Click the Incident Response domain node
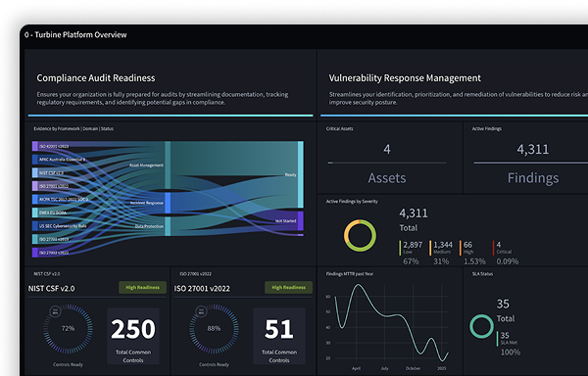 coord(168,203)
